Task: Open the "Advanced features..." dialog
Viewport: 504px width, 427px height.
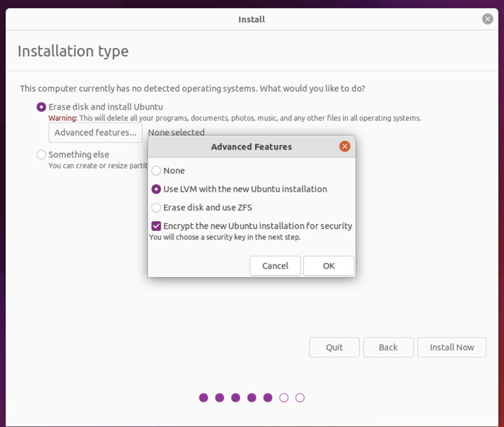Action: click(x=95, y=132)
